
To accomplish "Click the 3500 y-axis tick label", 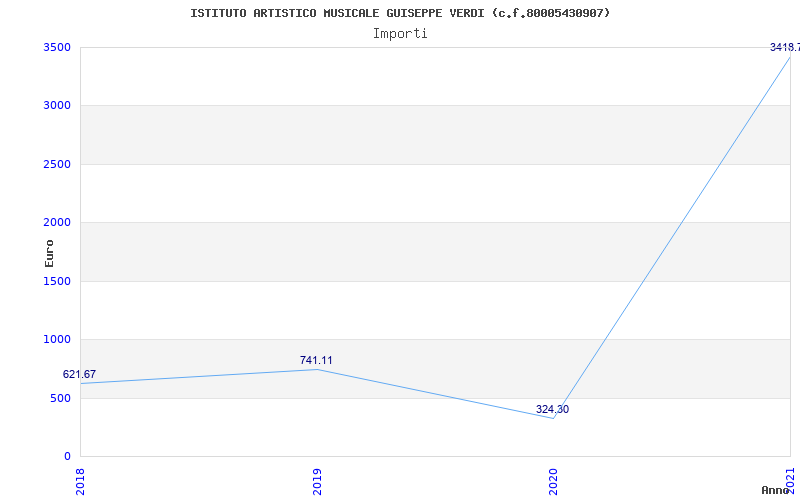I will tap(57, 47).
